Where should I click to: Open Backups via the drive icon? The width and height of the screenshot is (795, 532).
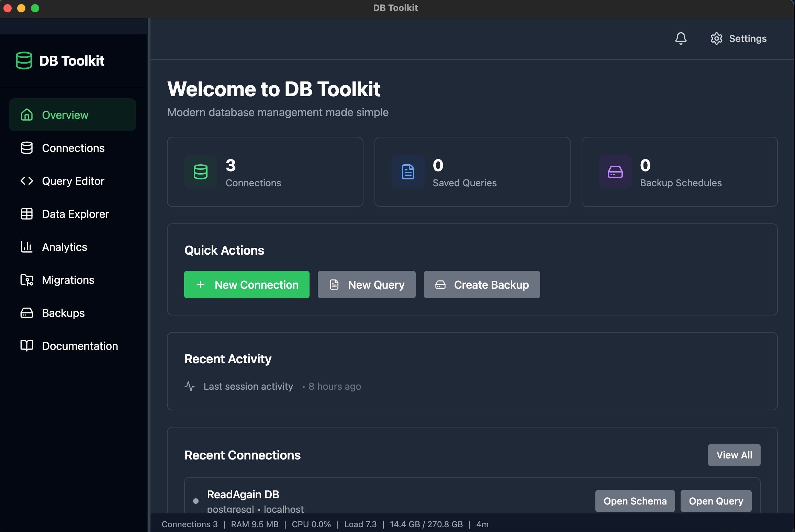26,313
